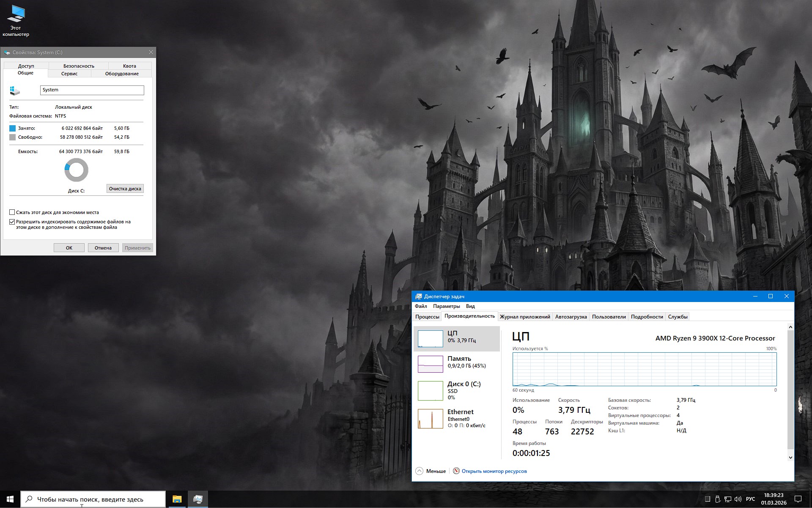Switch to the Сервис tab in disk properties
The height and width of the screenshot is (508, 812).
69,74
